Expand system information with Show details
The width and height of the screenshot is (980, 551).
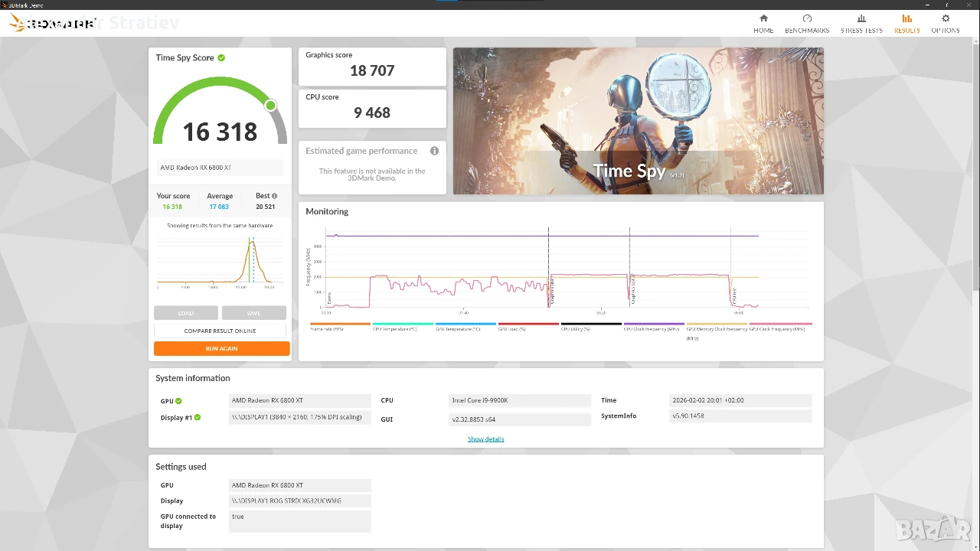[486, 439]
